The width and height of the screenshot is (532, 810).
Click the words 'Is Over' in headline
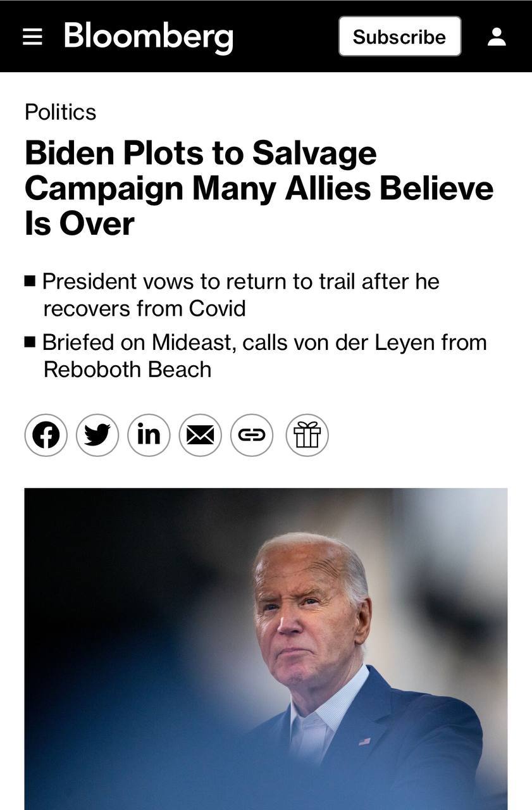coord(80,224)
